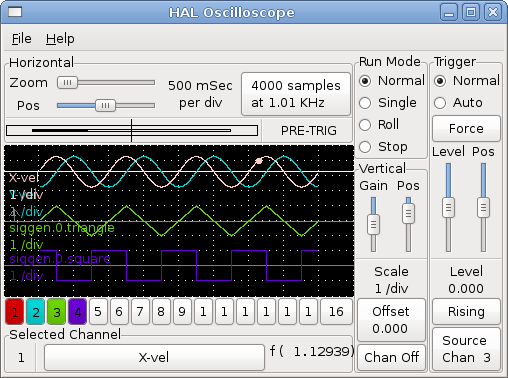508x378 pixels.
Task: Open the File menu
Action: tap(22, 39)
